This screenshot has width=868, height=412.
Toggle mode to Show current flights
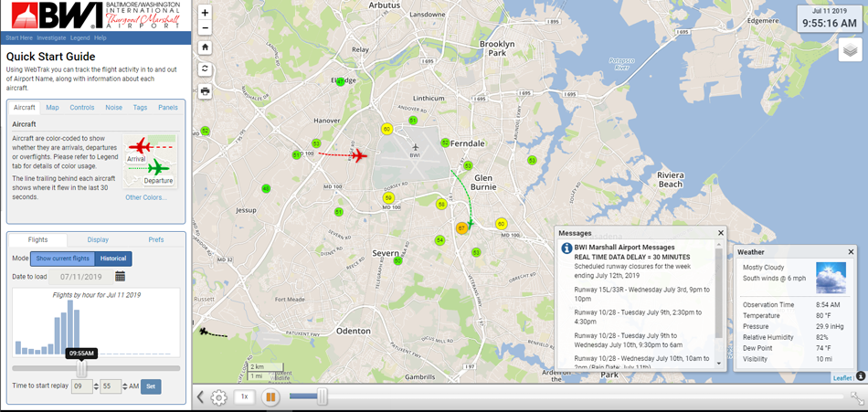[62, 259]
